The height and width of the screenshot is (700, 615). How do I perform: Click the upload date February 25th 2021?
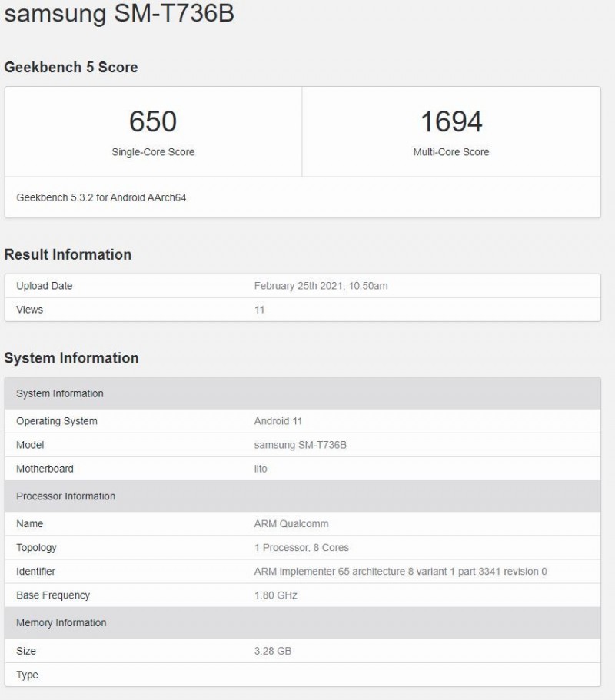click(321, 286)
